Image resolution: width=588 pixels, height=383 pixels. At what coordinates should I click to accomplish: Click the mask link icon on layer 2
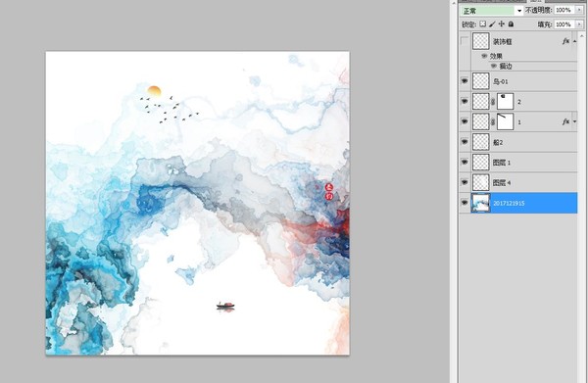click(x=493, y=102)
